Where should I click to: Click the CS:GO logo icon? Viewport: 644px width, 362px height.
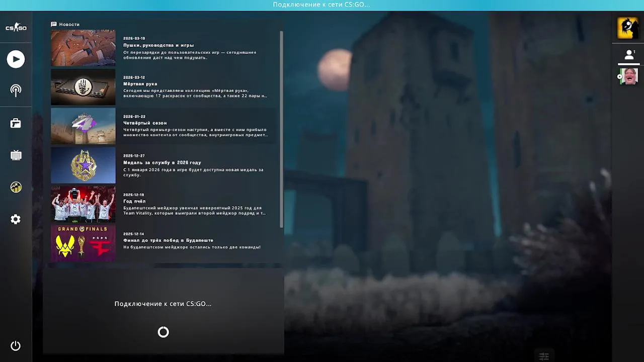[x=16, y=28]
